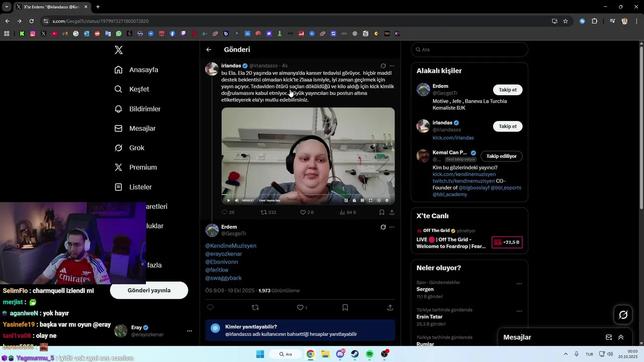Click Takip ediliyor for Kemal Can

coord(502,156)
